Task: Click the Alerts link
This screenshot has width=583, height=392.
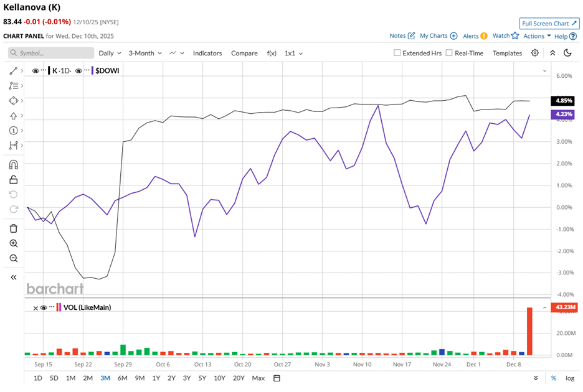Action: tap(471, 36)
